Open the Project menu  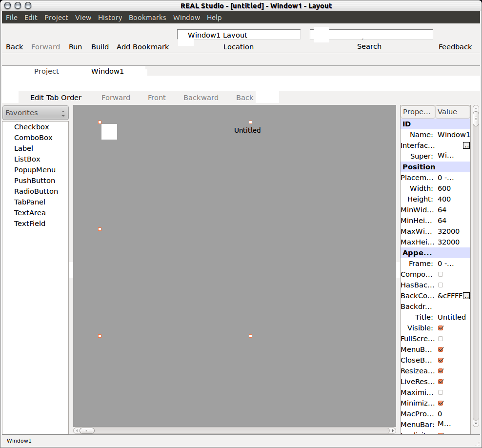tap(56, 18)
